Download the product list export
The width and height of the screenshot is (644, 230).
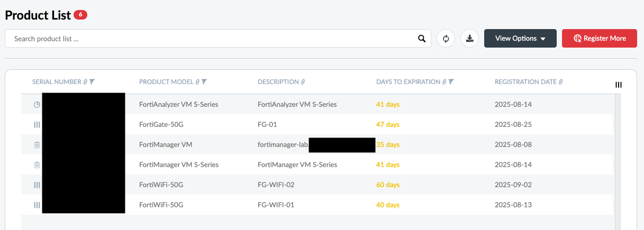[x=469, y=39]
